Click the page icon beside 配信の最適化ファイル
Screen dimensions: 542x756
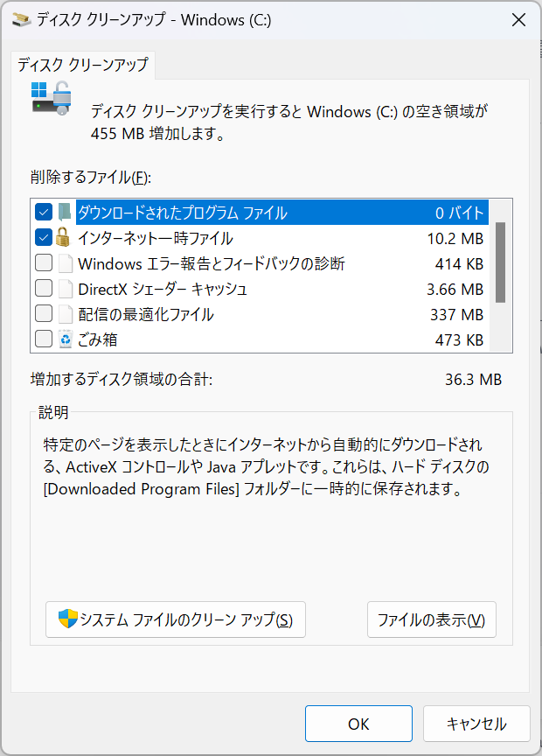tap(65, 314)
